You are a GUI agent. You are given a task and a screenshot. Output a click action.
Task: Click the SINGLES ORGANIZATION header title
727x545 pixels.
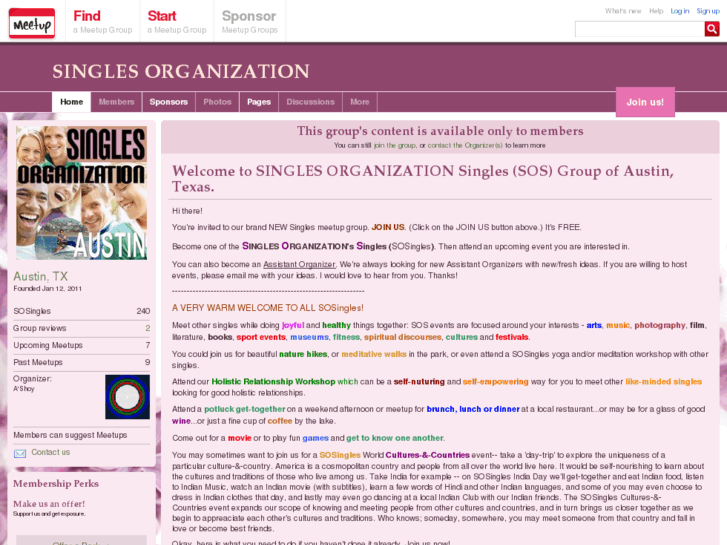coord(181,71)
